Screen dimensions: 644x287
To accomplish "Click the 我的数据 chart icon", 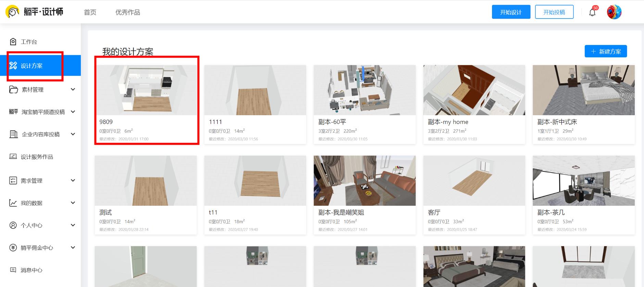I will click(13, 203).
